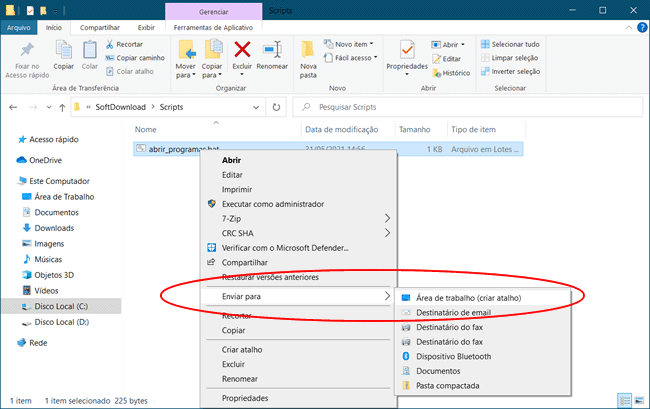Click the Copiar ribbon icon
Screen dimensions: 650x409
tap(64, 54)
